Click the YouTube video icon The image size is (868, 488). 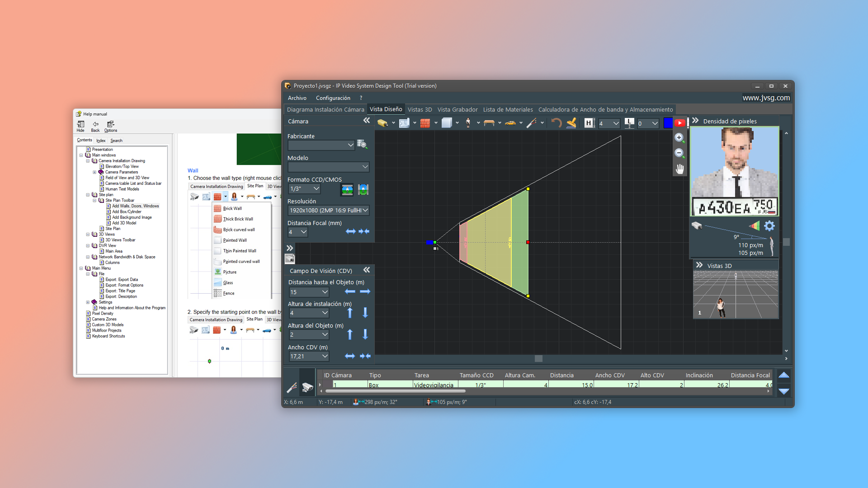(x=679, y=123)
